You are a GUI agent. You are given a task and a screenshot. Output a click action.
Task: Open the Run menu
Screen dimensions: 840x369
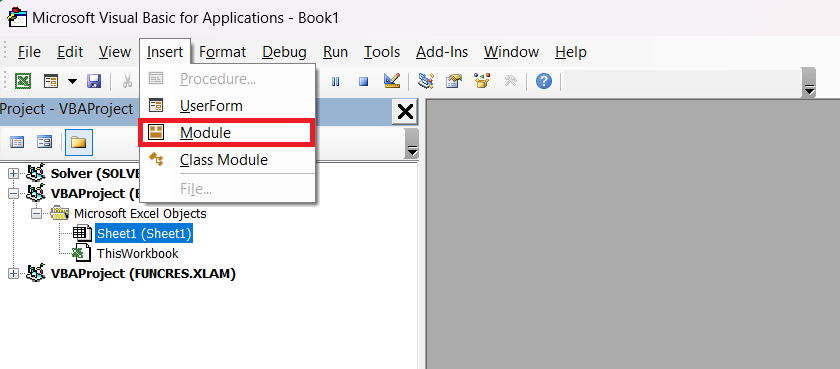(335, 52)
